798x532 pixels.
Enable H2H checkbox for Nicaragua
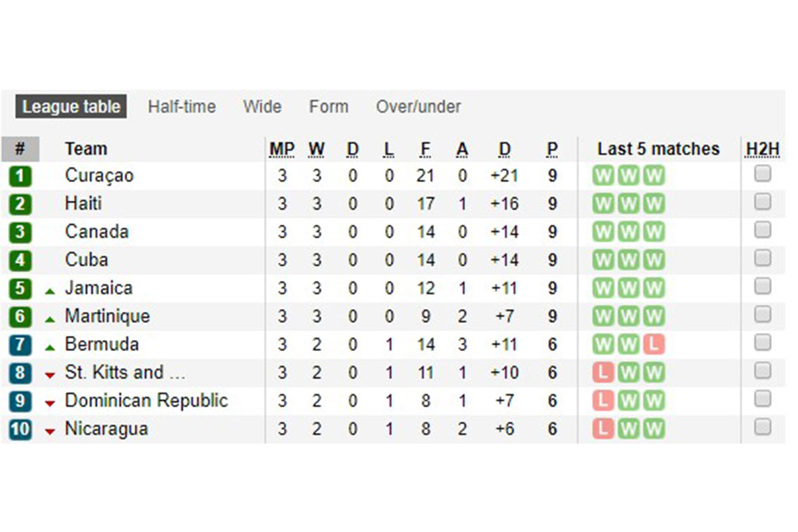pyautogui.click(x=763, y=427)
